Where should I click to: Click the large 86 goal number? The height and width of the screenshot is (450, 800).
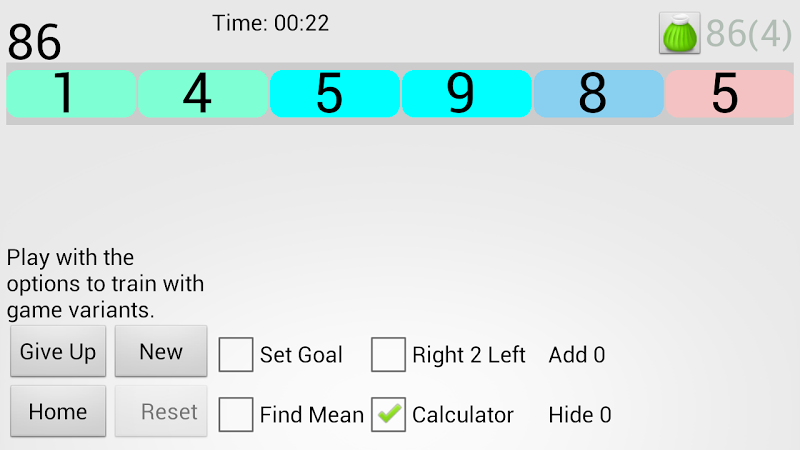pyautogui.click(x=35, y=42)
